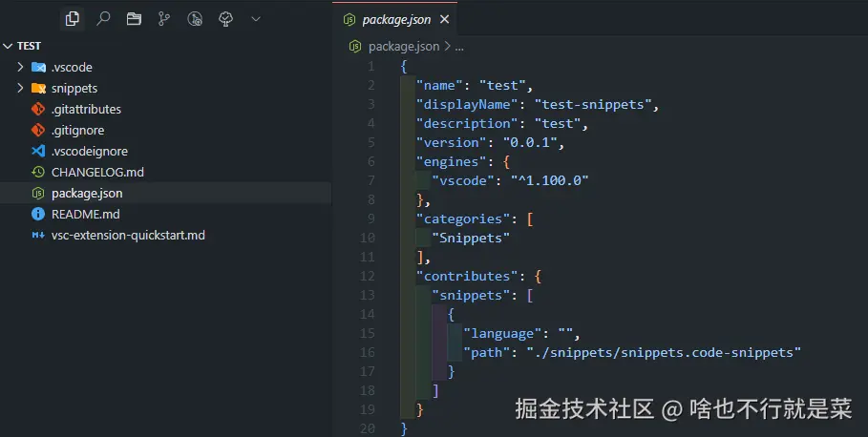This screenshot has width=868, height=437.
Task: Click the .vscodeignore VS Code file icon
Action: coord(38,151)
